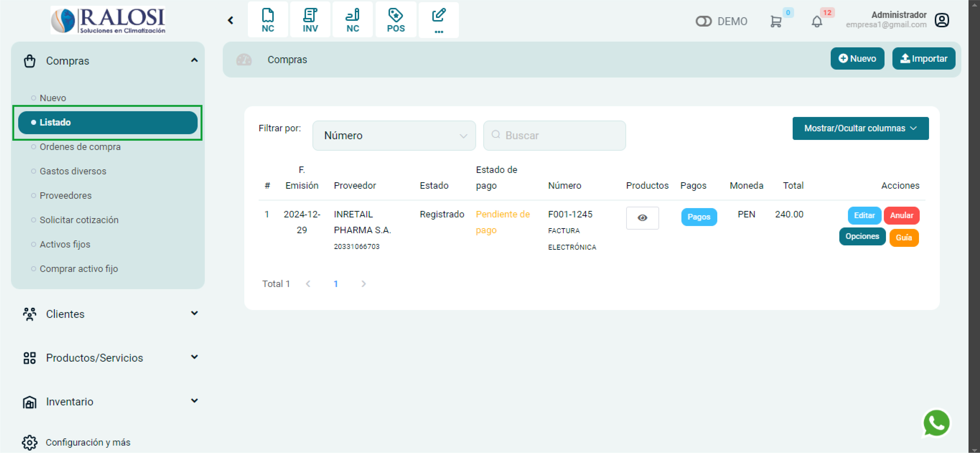Collapse the Compras menu chevron
Screen dimensions: 980x453
click(x=195, y=60)
